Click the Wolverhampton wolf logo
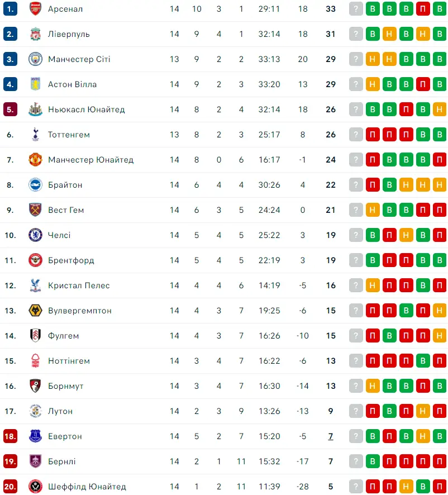This screenshot has height=495, width=448. pos(35,311)
